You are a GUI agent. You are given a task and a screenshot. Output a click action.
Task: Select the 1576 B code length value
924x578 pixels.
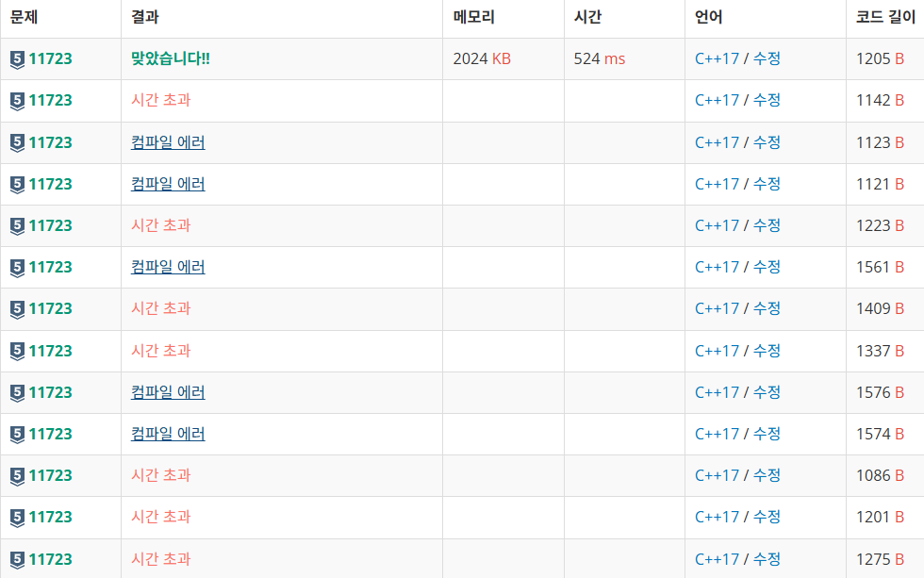880,392
